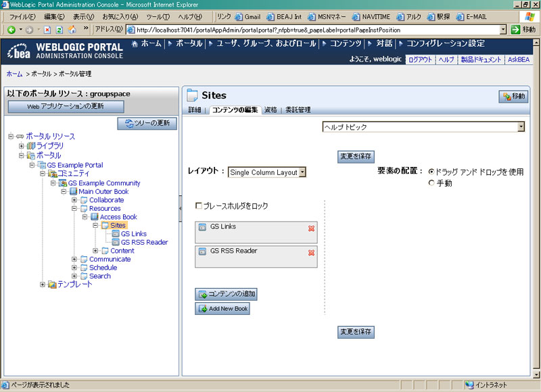This screenshot has width=541, height=392.
Task: Remove the GS RSS Reader portlet with red X
Action: click(311, 253)
